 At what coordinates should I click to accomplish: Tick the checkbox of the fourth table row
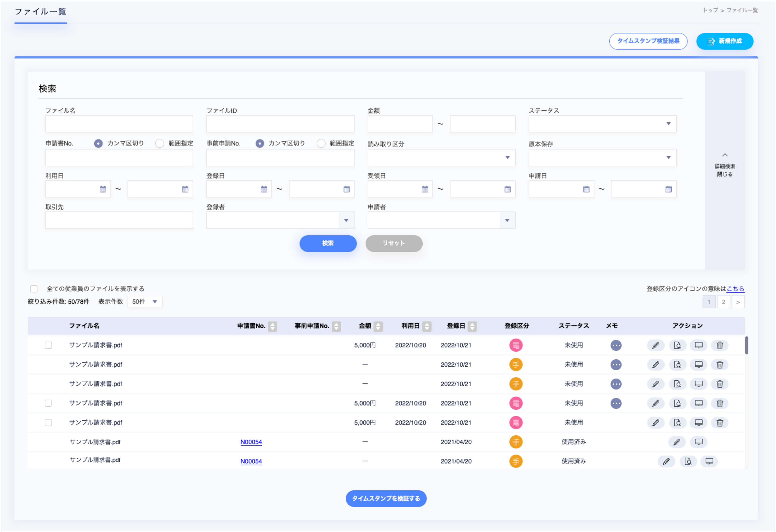pyautogui.click(x=48, y=403)
